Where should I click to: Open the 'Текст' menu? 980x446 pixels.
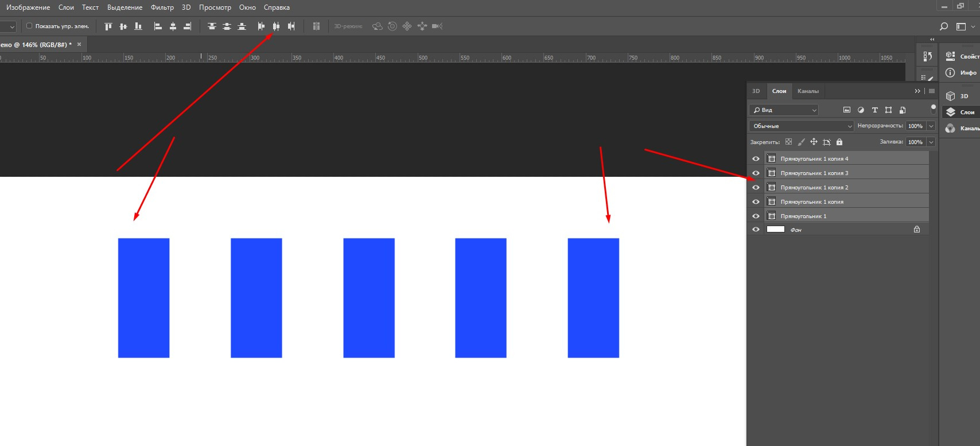pos(90,7)
